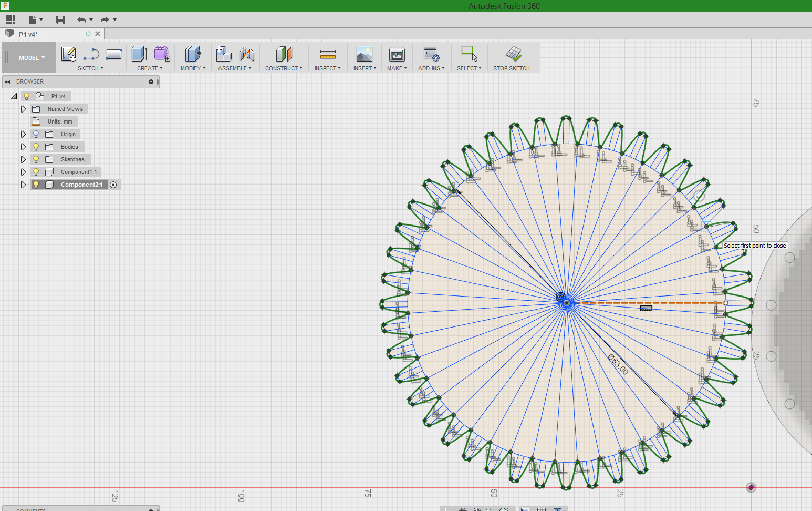Click the Joint assemble icon
Image resolution: width=812 pixels, height=511 pixels.
click(x=246, y=54)
